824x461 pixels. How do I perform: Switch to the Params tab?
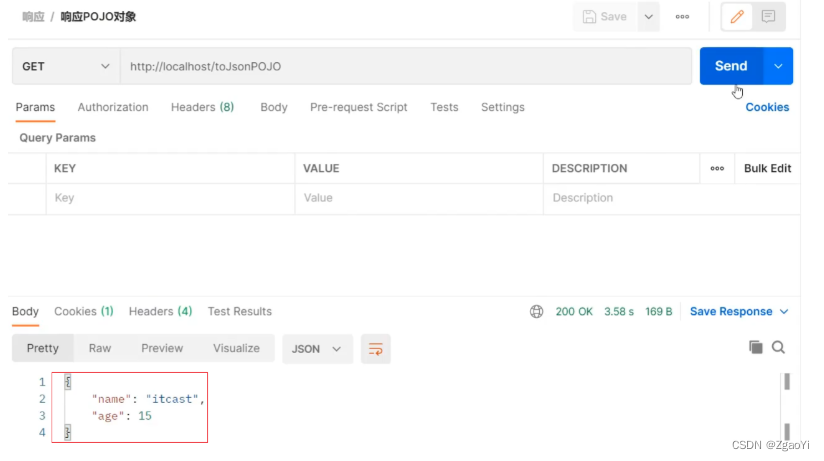(35, 107)
